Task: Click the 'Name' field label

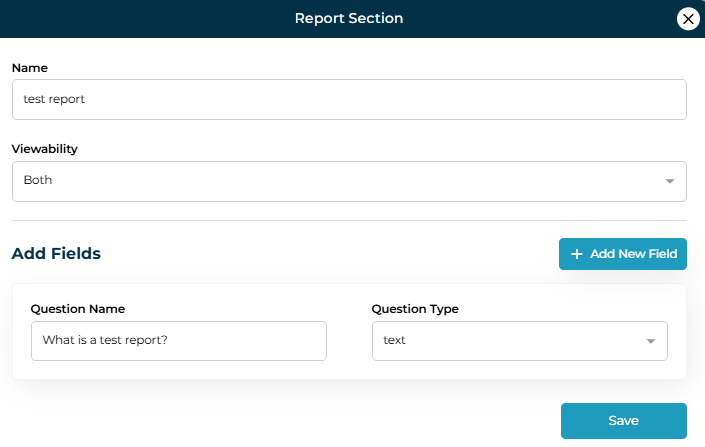Action: (30, 68)
